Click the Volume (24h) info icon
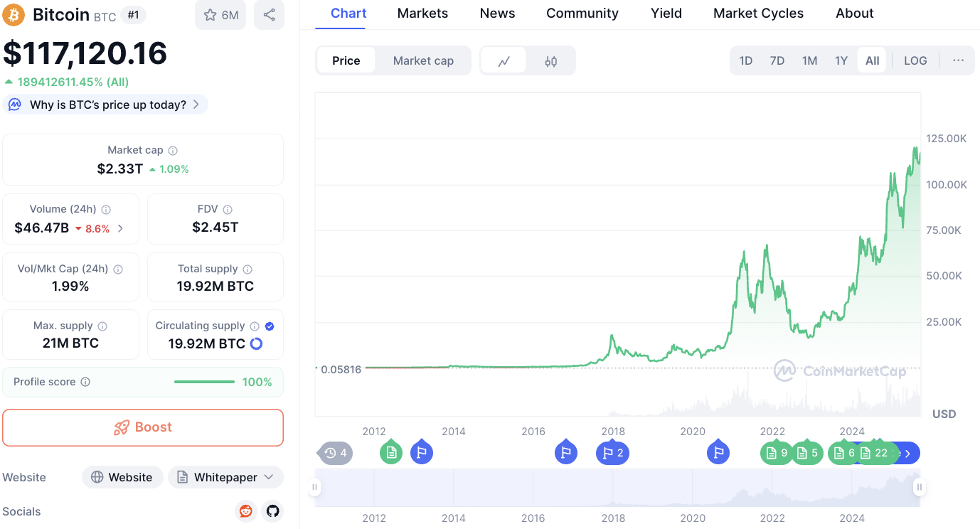This screenshot has width=980, height=529. [x=106, y=210]
